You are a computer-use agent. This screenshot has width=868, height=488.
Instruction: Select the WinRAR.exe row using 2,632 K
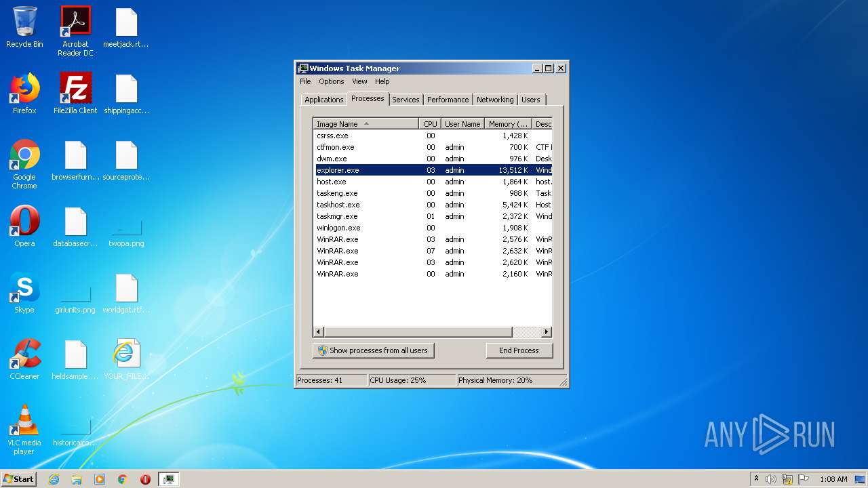(x=433, y=251)
